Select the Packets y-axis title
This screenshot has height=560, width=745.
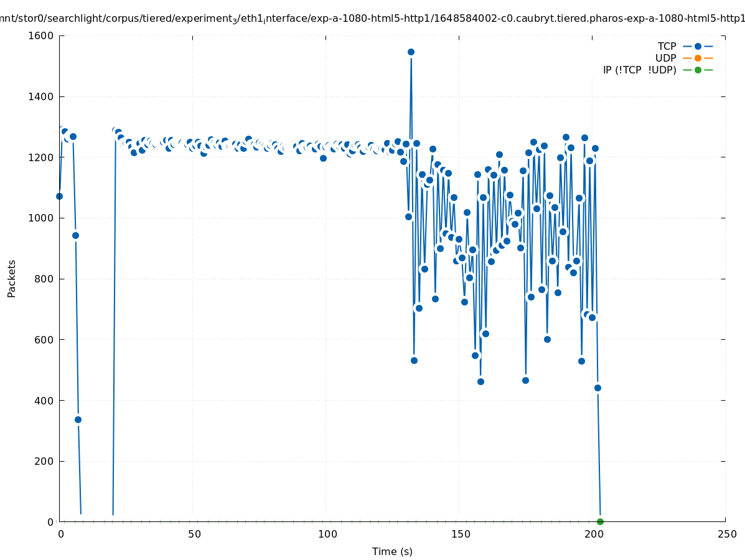[x=12, y=278]
